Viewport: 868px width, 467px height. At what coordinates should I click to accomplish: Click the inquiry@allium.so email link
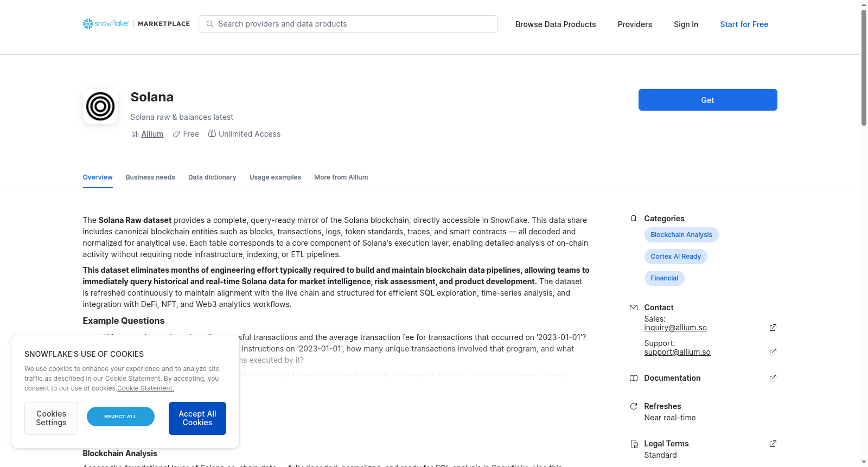(675, 328)
